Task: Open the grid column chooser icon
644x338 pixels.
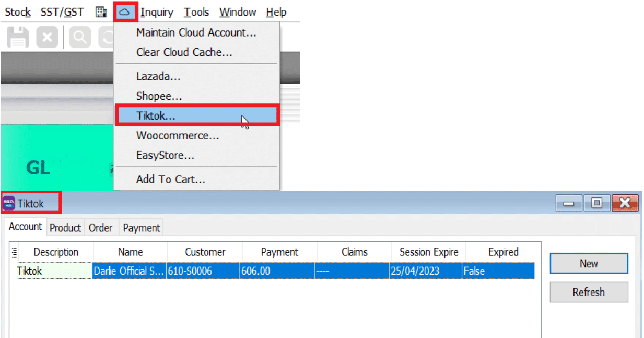Action: 14,252
